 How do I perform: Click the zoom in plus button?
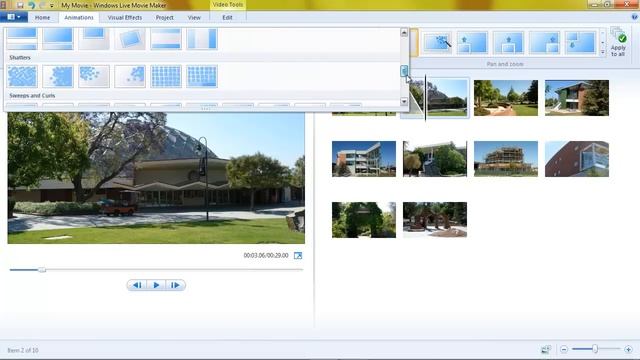click(628, 349)
